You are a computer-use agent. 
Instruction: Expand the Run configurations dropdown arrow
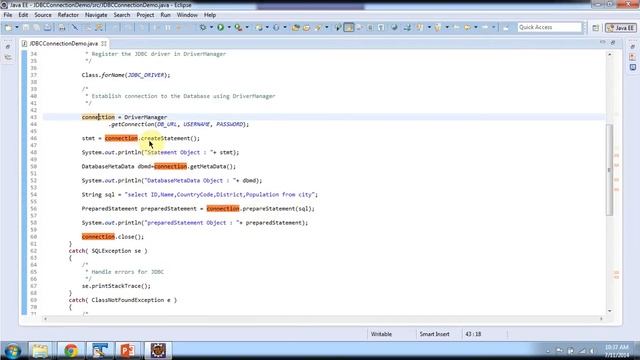pyautogui.click(x=229, y=27)
